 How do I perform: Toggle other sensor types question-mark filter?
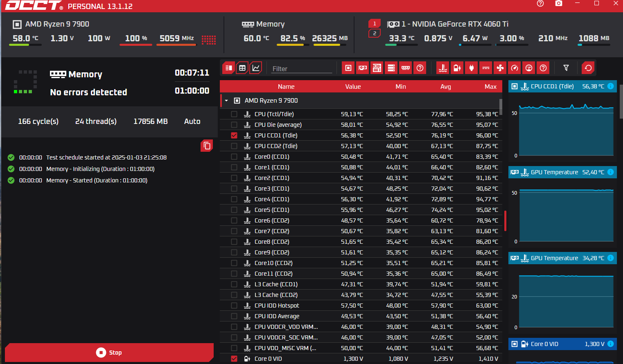click(x=543, y=68)
